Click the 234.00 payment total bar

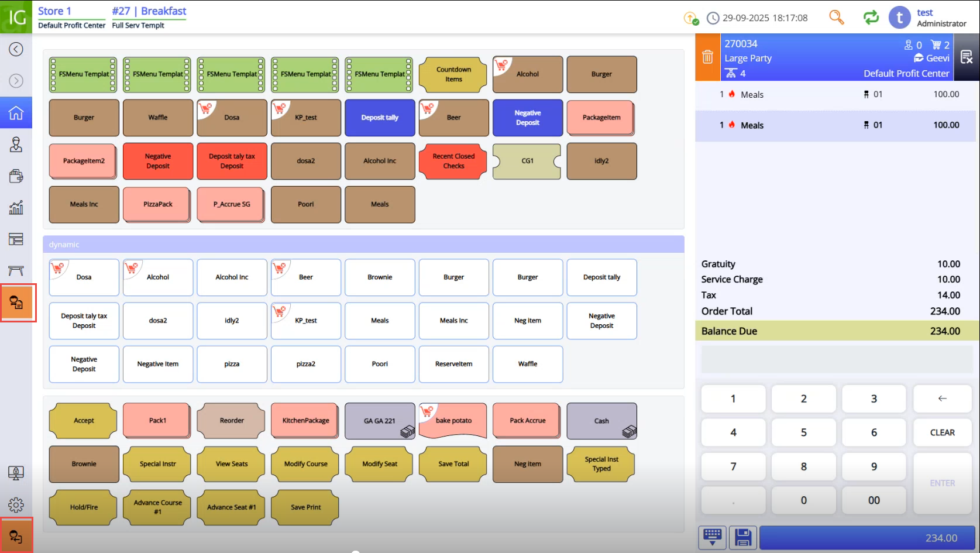pyautogui.click(x=866, y=538)
